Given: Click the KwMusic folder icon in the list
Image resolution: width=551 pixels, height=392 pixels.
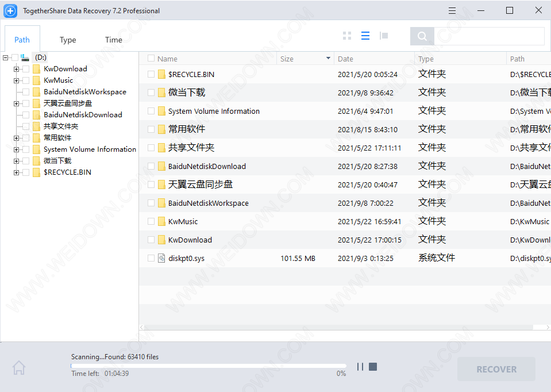Looking at the screenshot, I should (161, 221).
